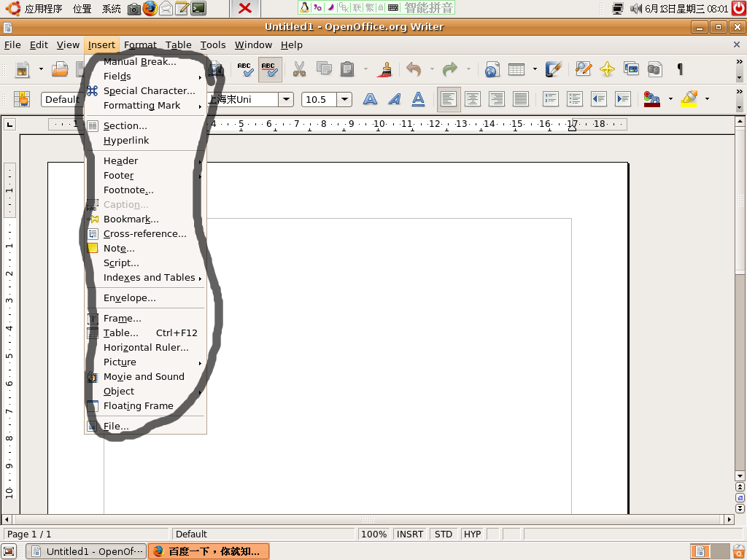
Task: Select Bookmark menu entry
Action: point(146,219)
